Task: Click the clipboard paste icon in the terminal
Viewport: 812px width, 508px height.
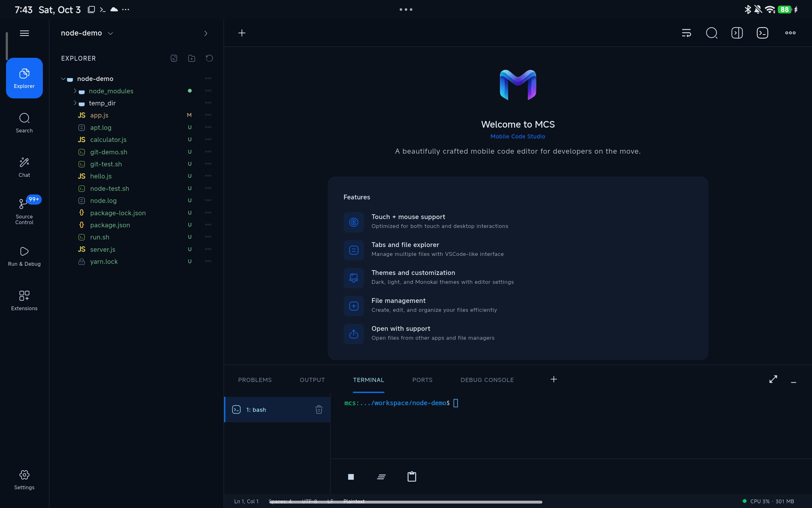Action: 412,477
